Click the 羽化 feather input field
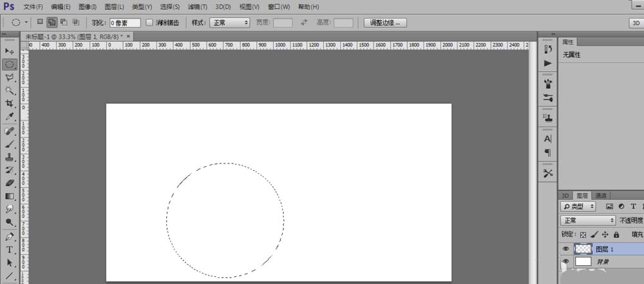This screenshot has width=644, height=284. (125, 23)
